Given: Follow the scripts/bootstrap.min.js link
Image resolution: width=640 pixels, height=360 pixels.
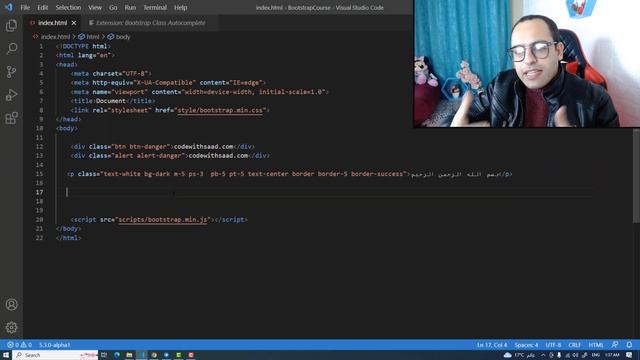Looking at the screenshot, I should click(162, 220).
